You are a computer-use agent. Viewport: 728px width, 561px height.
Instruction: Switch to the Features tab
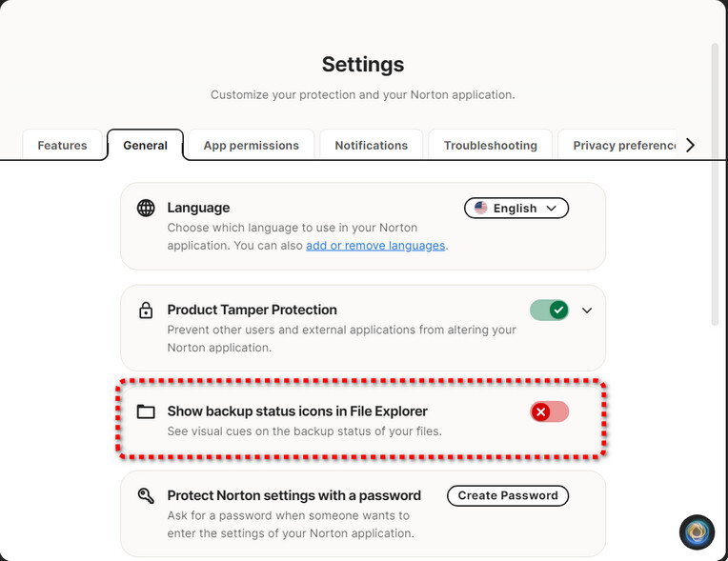click(62, 146)
